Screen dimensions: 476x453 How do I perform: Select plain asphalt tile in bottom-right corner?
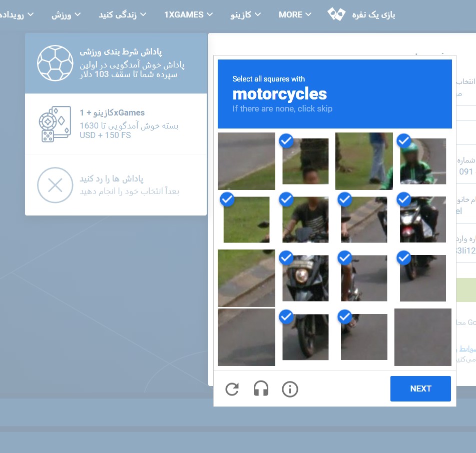(423, 337)
